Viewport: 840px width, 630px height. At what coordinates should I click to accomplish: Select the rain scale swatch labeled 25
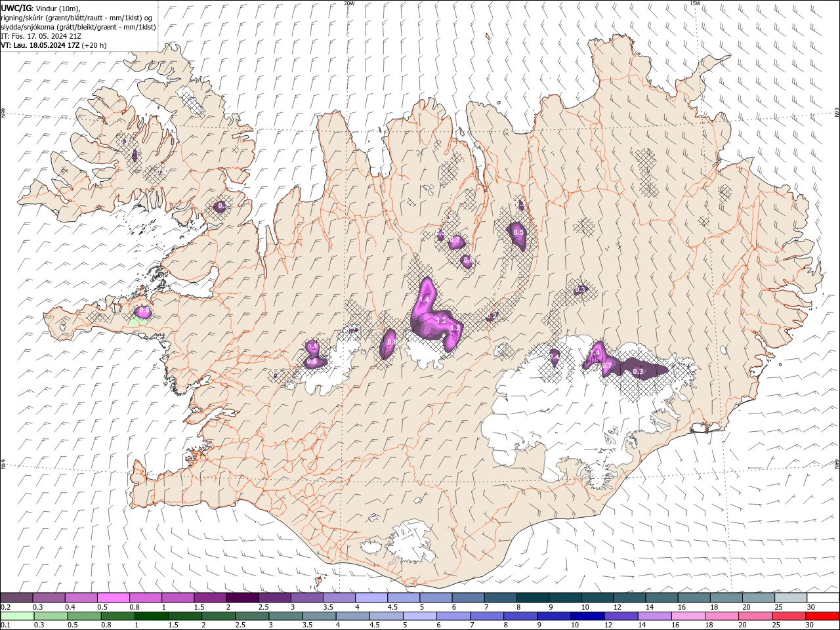(788, 616)
